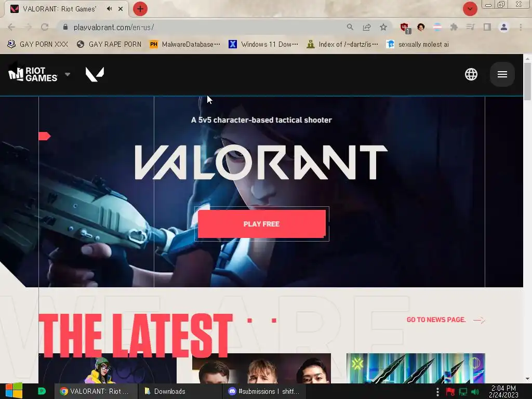The width and height of the screenshot is (532, 399).
Task: Click the arrow next to GO TO NEWS PAGE
Action: tap(479, 320)
